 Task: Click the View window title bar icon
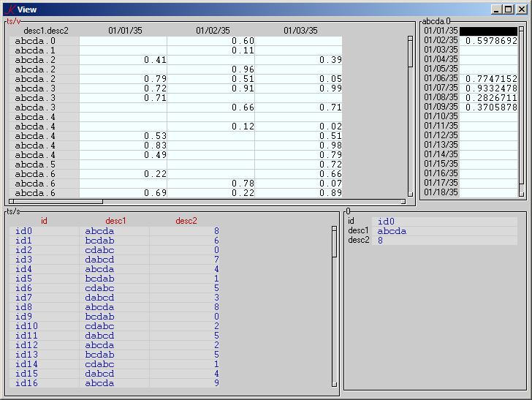coord(9,9)
